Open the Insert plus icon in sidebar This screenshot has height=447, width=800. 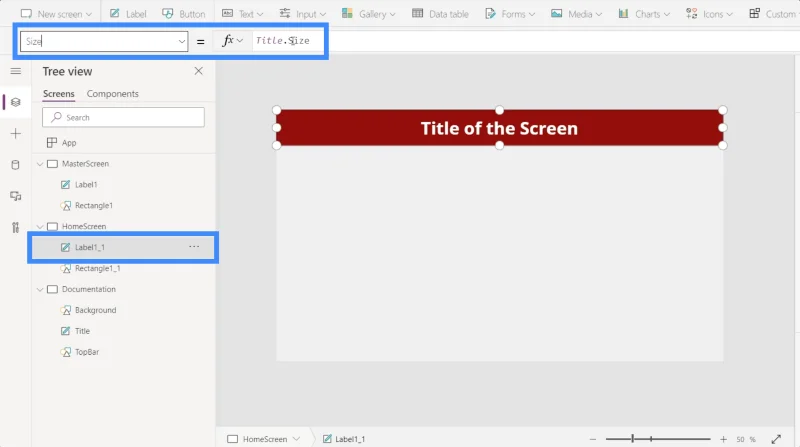tap(15, 134)
